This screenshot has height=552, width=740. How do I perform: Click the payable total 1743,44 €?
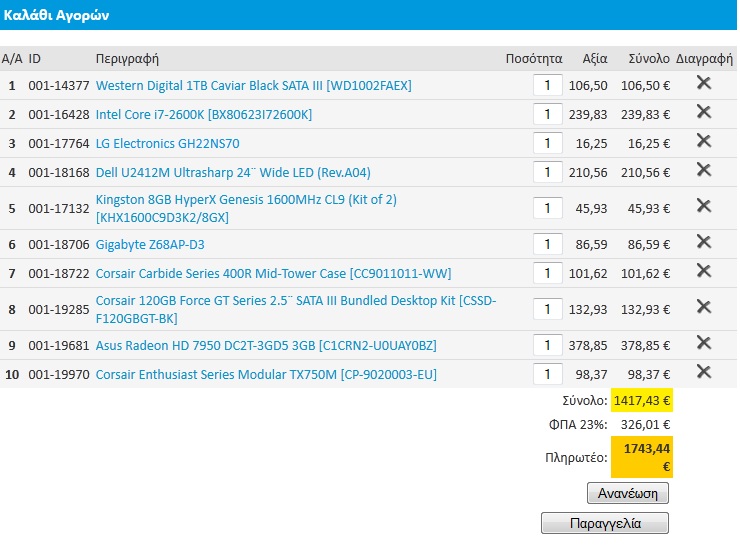click(x=642, y=457)
